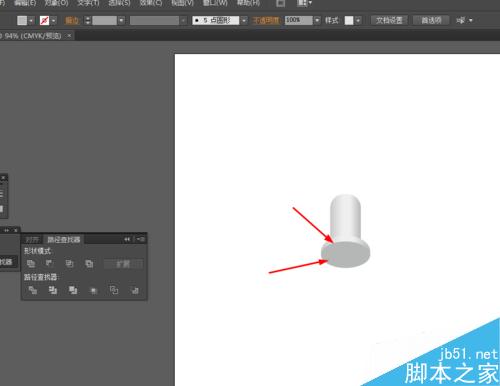Image resolution: width=500 pixels, height=386 pixels.
Task: Open the 对象(O) menu
Action: (56, 3)
